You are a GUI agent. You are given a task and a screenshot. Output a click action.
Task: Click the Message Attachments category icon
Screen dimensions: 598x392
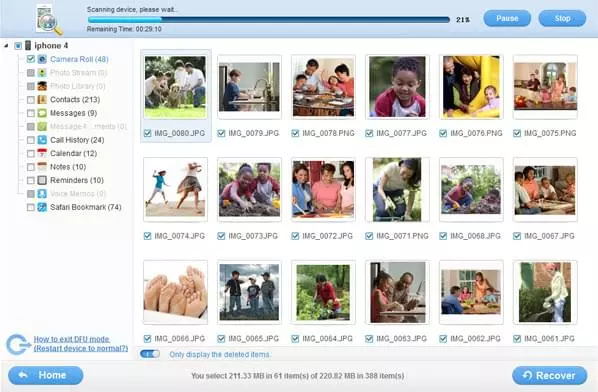coord(42,126)
